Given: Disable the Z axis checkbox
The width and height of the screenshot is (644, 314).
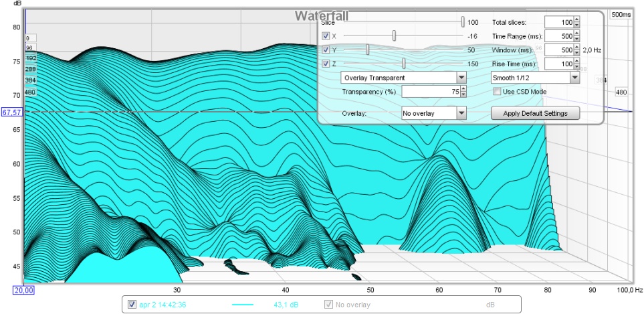Looking at the screenshot, I should pyautogui.click(x=326, y=64).
